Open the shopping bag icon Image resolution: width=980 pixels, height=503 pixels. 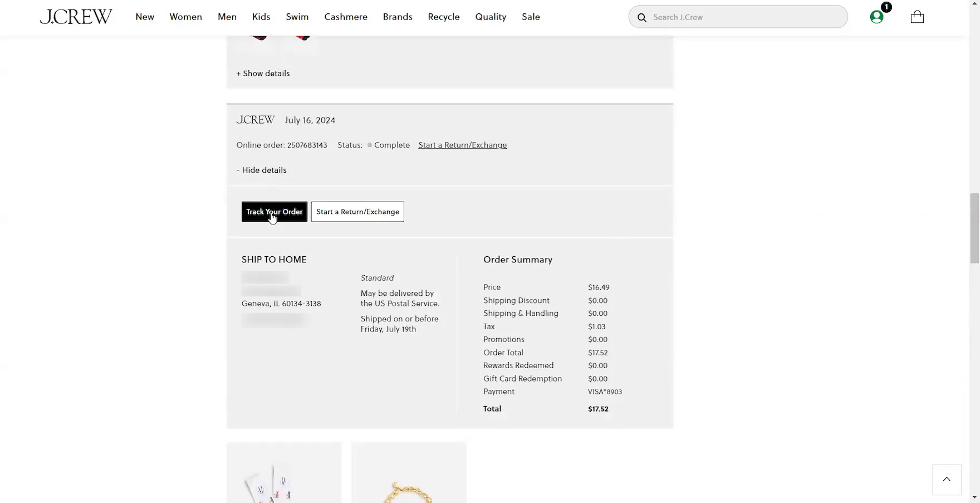[917, 17]
